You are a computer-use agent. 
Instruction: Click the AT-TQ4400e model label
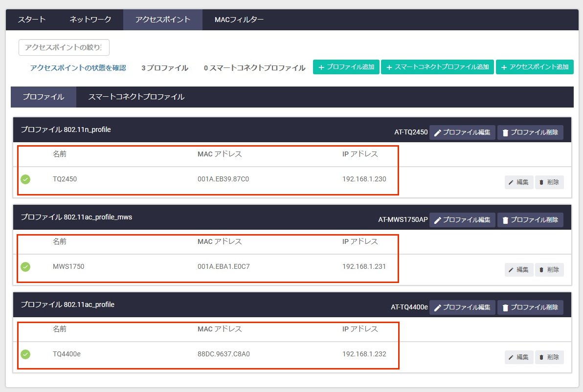pos(409,307)
